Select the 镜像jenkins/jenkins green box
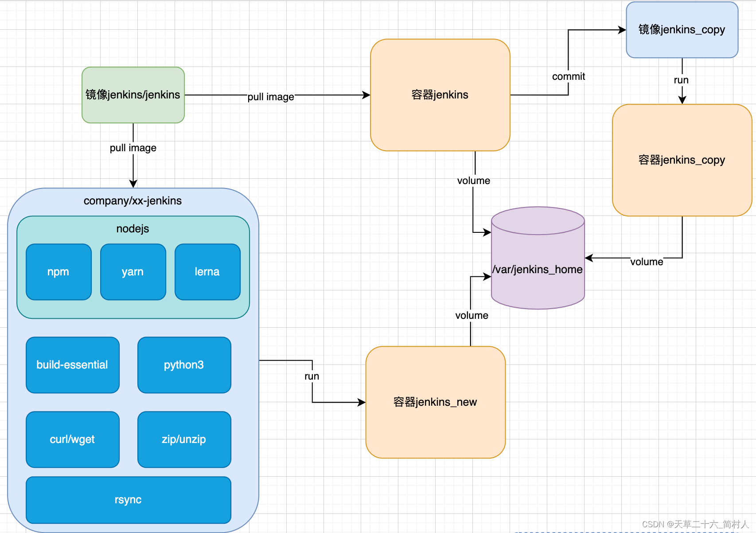 133,95
